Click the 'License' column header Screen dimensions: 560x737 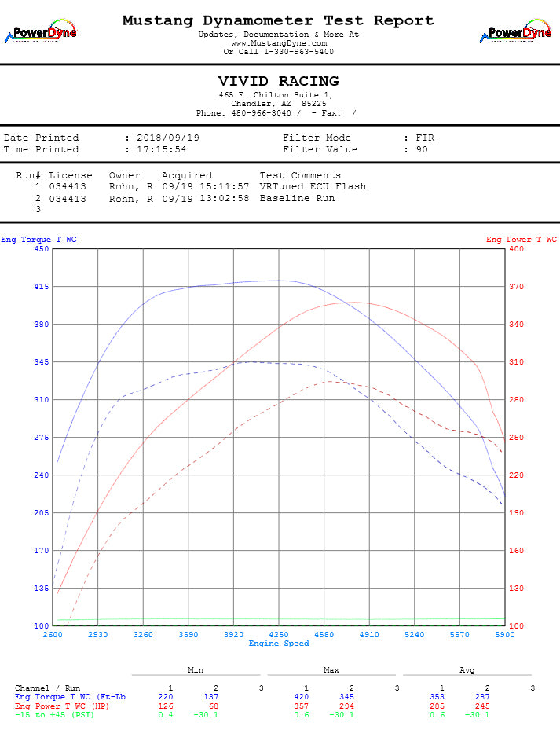[x=71, y=175]
